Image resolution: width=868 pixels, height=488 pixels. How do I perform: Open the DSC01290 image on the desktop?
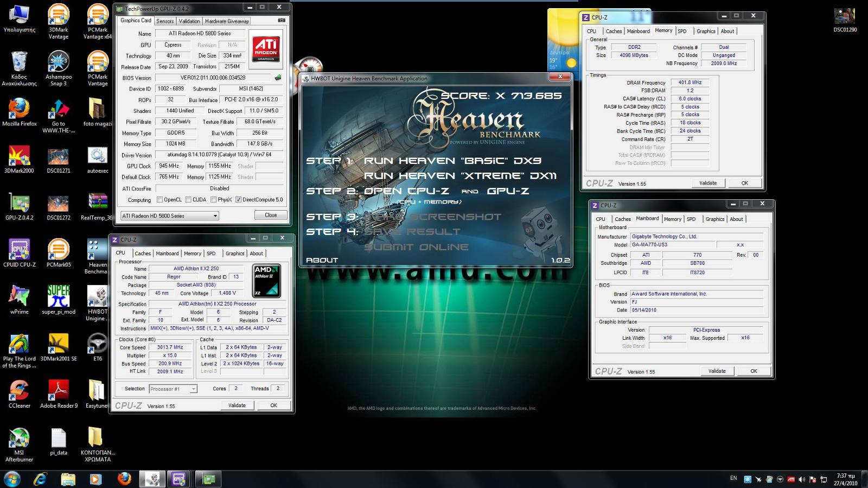[845, 20]
